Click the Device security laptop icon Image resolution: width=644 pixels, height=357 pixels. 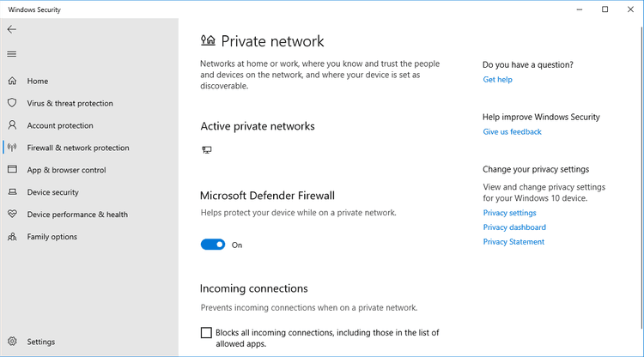[12, 192]
